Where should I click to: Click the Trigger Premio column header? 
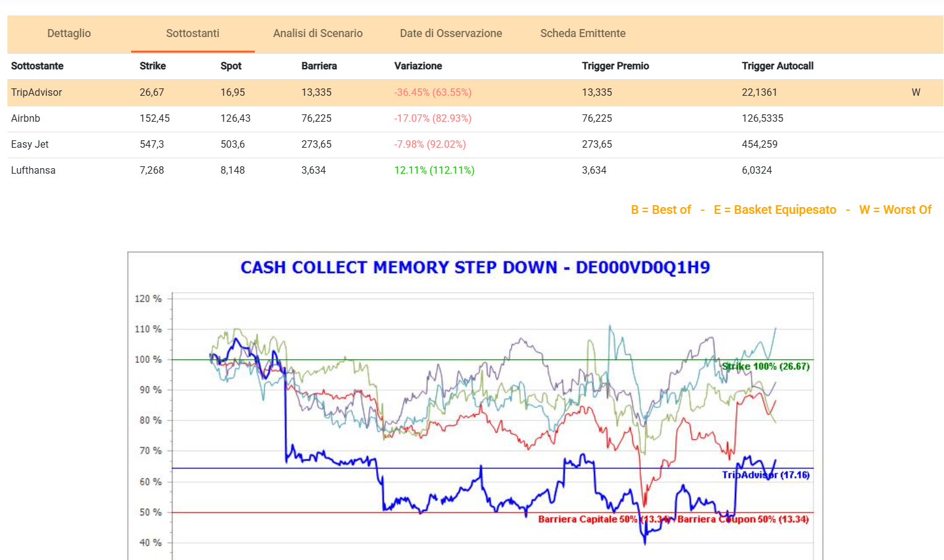(x=616, y=66)
